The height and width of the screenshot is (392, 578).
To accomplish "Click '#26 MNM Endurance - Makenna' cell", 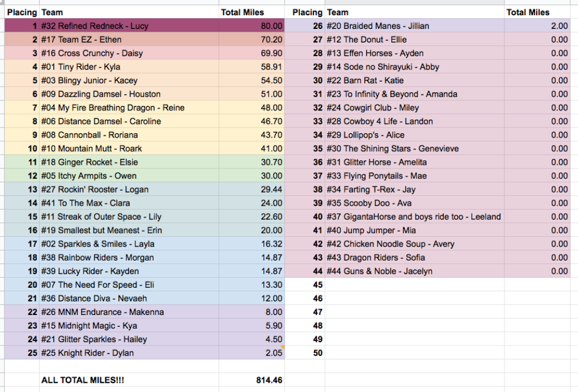I will [129, 312].
